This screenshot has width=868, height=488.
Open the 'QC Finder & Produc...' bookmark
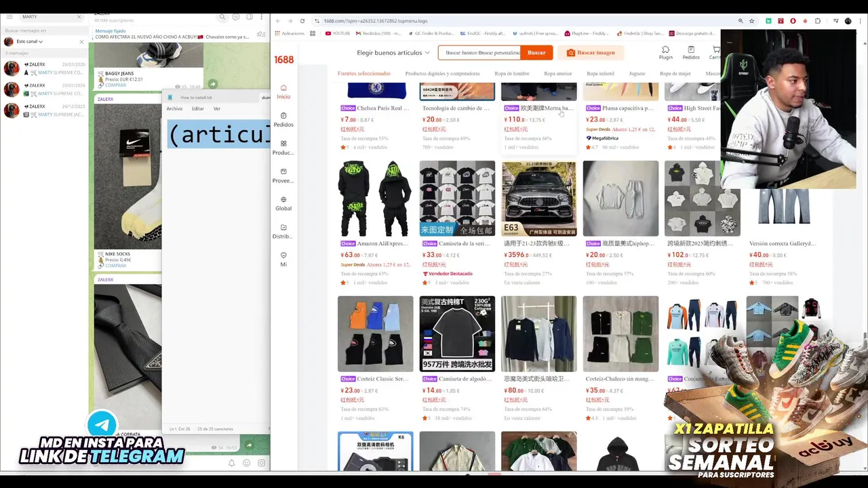pos(432,33)
